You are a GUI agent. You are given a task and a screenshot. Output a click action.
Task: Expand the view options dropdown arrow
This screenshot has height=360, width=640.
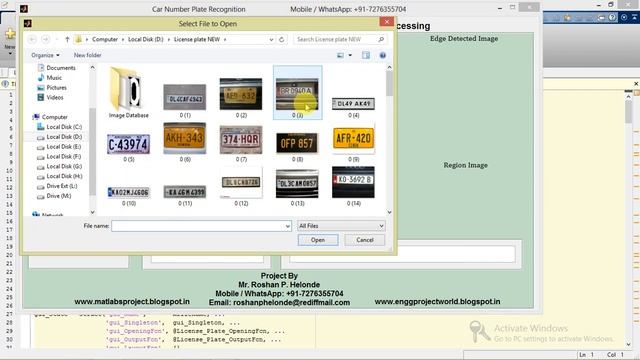tap(350, 55)
